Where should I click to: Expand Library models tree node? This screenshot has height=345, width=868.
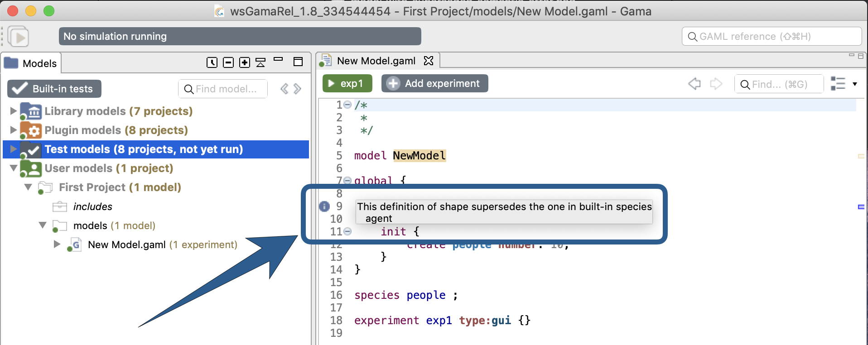point(13,110)
